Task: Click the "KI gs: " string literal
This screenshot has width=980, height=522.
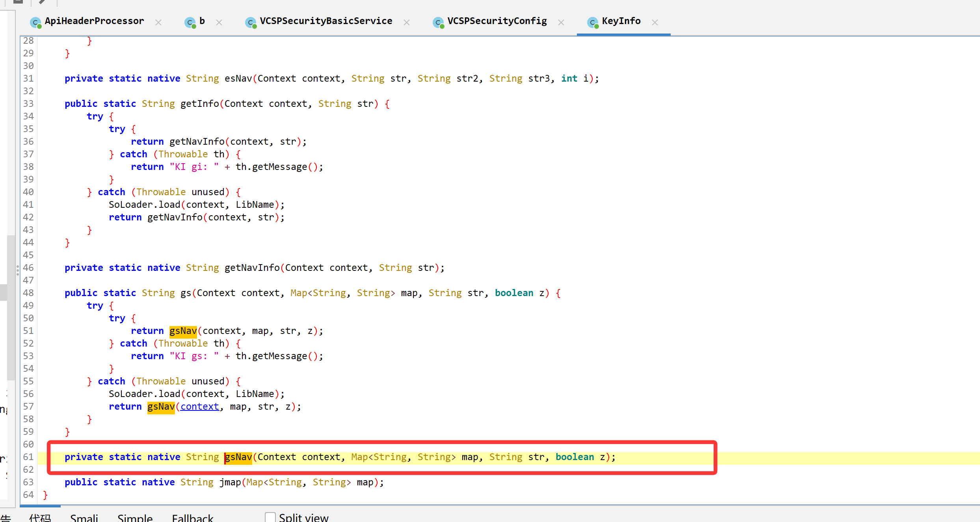Action: coord(194,356)
